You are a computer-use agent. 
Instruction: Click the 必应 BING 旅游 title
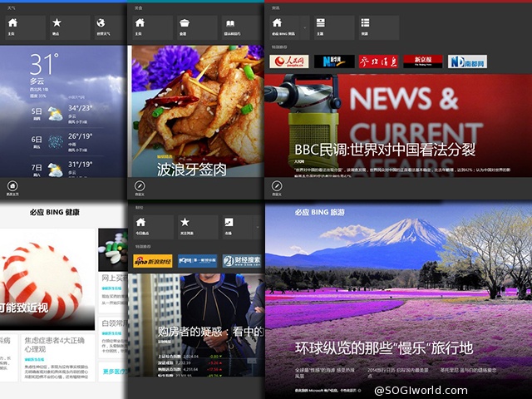pos(319,213)
